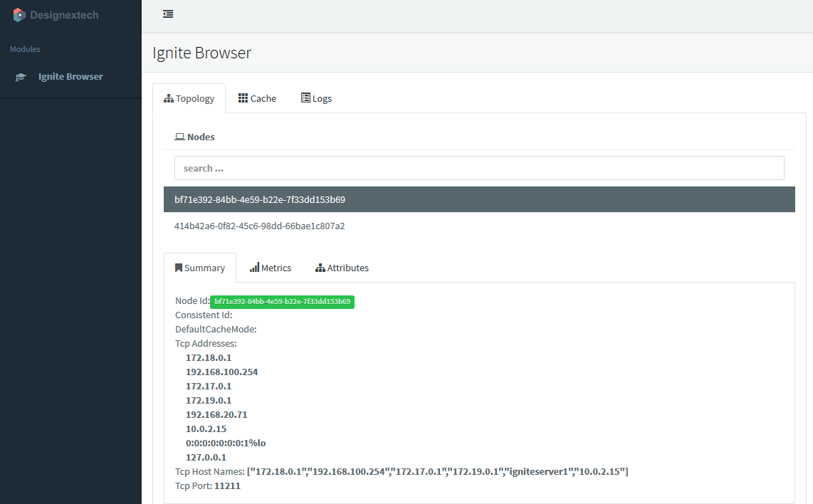Click TCP address 172.18.0.1
The image size is (813, 504).
[209, 358]
